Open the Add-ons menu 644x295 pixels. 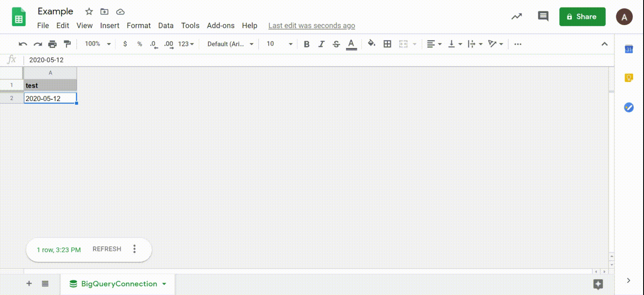pos(221,26)
